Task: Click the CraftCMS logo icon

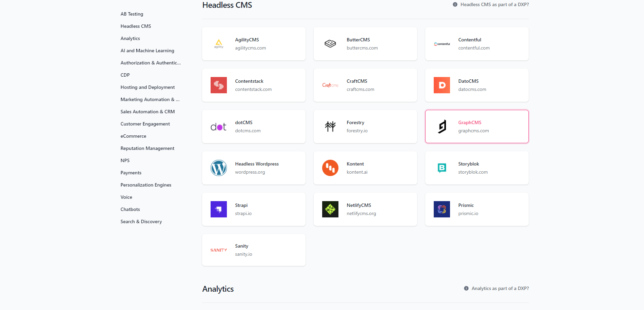Action: [330, 85]
